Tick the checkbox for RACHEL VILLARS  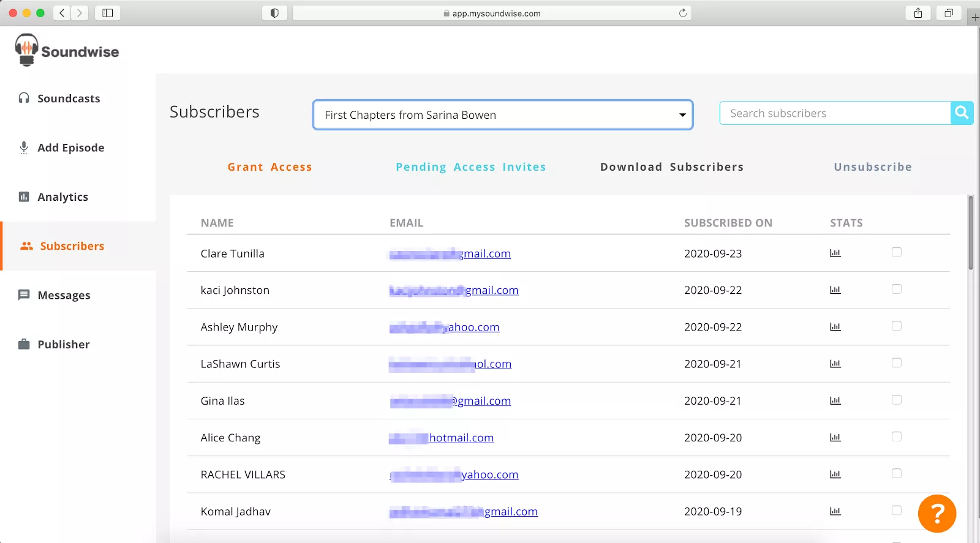pyautogui.click(x=896, y=473)
